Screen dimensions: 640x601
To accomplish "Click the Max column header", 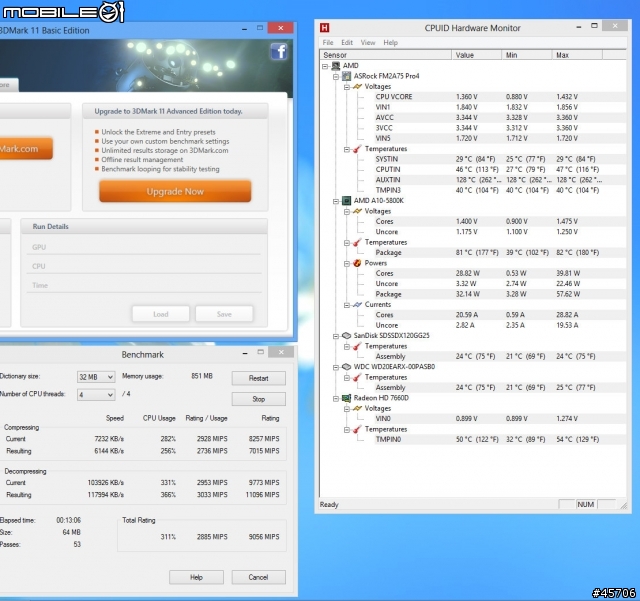I will click(577, 55).
